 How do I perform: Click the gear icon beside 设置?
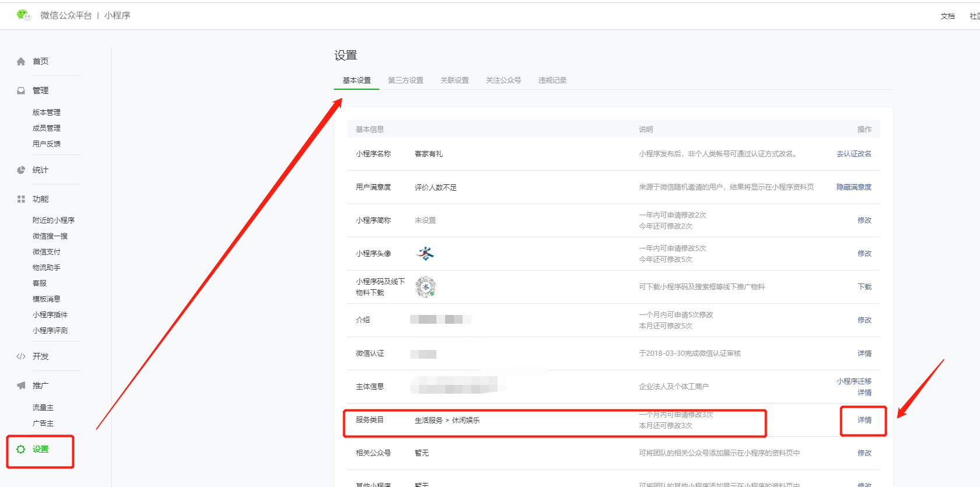click(21, 449)
